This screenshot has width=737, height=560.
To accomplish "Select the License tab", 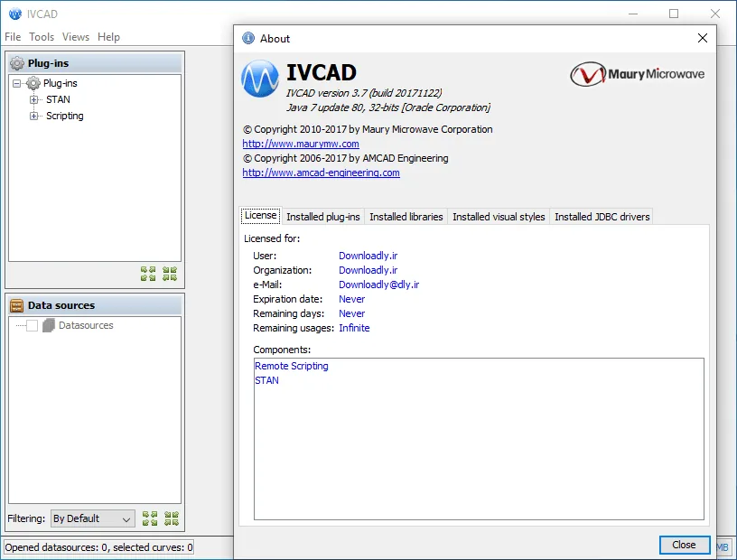I will (260, 215).
